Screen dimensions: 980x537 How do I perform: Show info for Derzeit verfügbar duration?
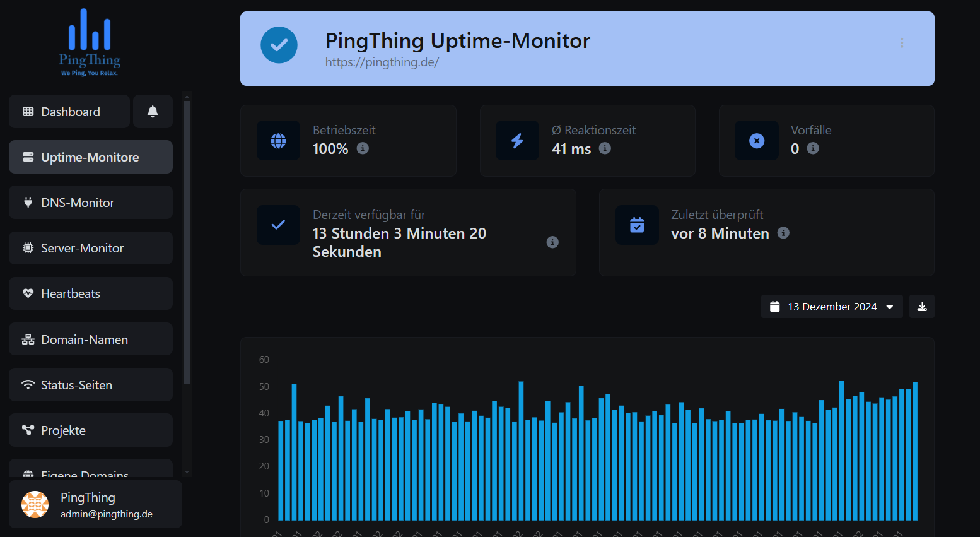[552, 242]
